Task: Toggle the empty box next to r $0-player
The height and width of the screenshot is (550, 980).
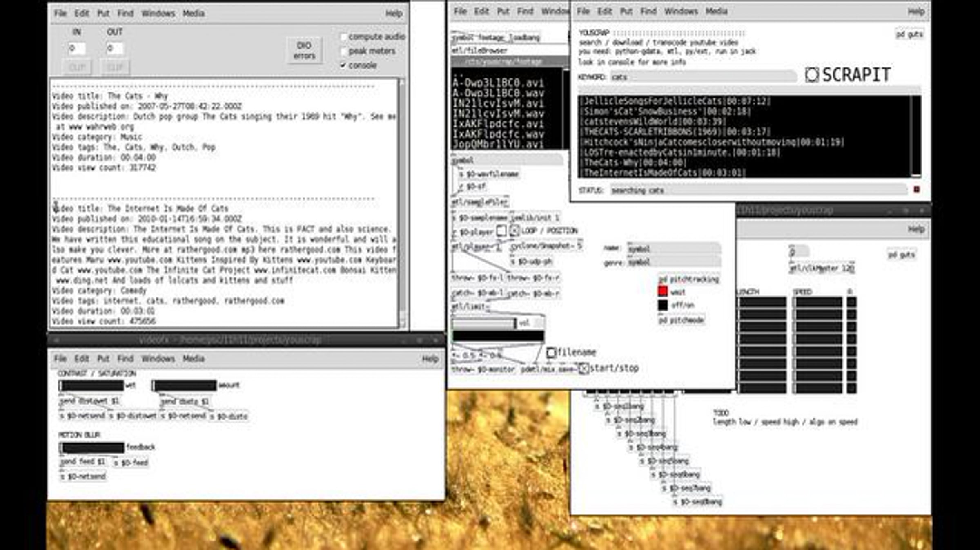Action: click(x=501, y=231)
